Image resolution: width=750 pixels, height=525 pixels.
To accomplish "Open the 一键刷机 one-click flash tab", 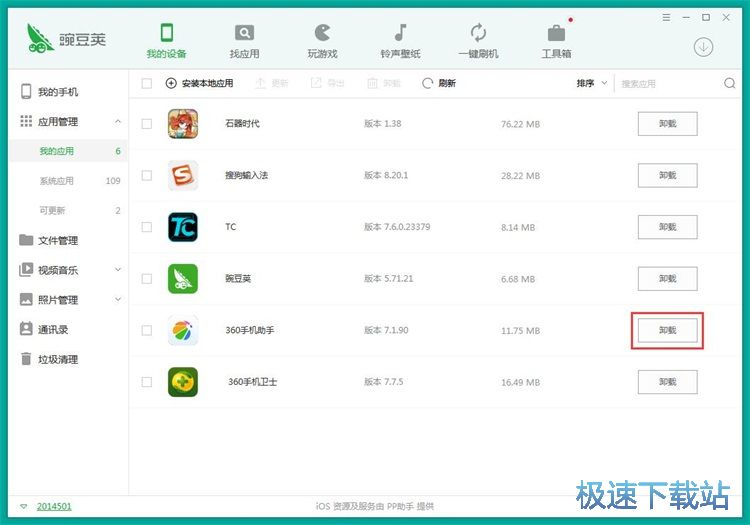I will click(x=478, y=41).
